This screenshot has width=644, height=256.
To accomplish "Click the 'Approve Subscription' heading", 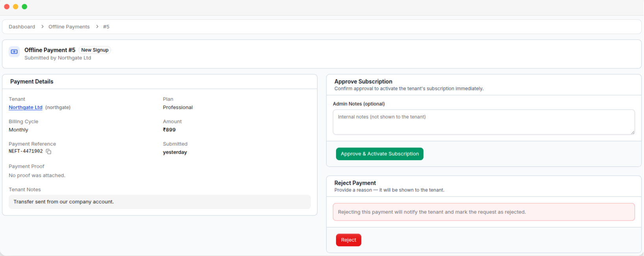I will click(363, 81).
